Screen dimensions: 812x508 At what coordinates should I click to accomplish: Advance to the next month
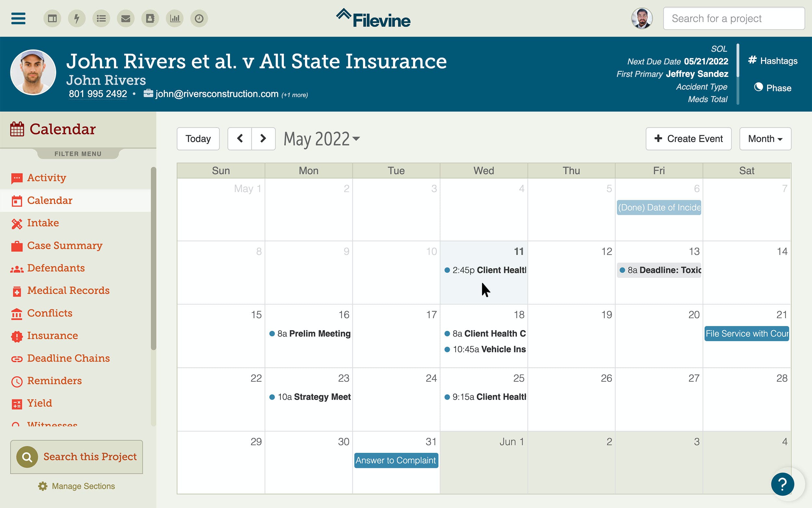click(263, 138)
